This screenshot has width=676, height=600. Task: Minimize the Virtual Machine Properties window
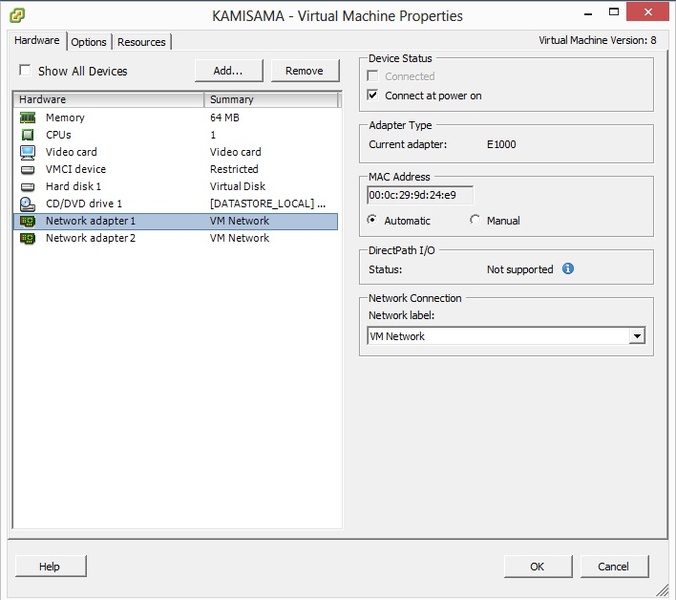pyautogui.click(x=588, y=13)
